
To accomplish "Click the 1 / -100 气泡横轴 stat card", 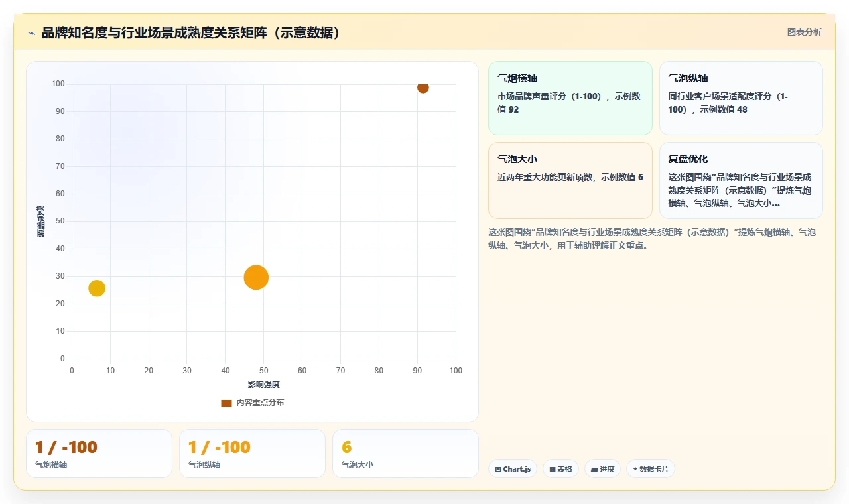I will (x=99, y=454).
